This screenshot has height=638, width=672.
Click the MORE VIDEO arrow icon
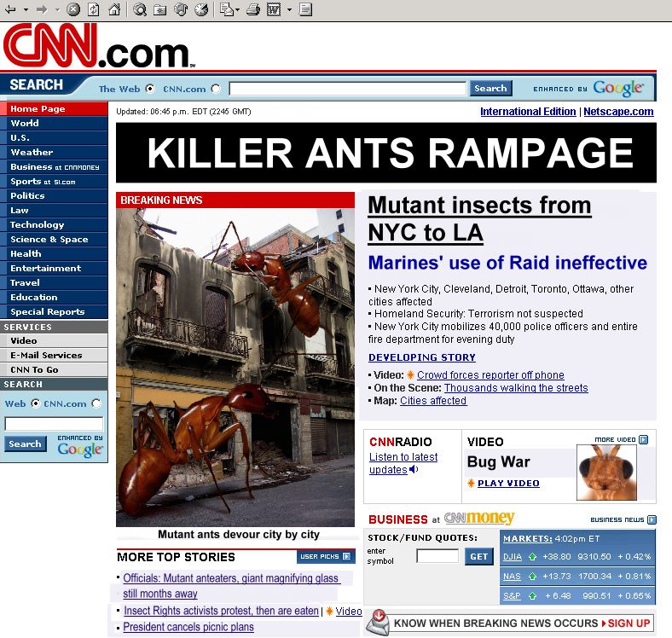click(x=643, y=439)
